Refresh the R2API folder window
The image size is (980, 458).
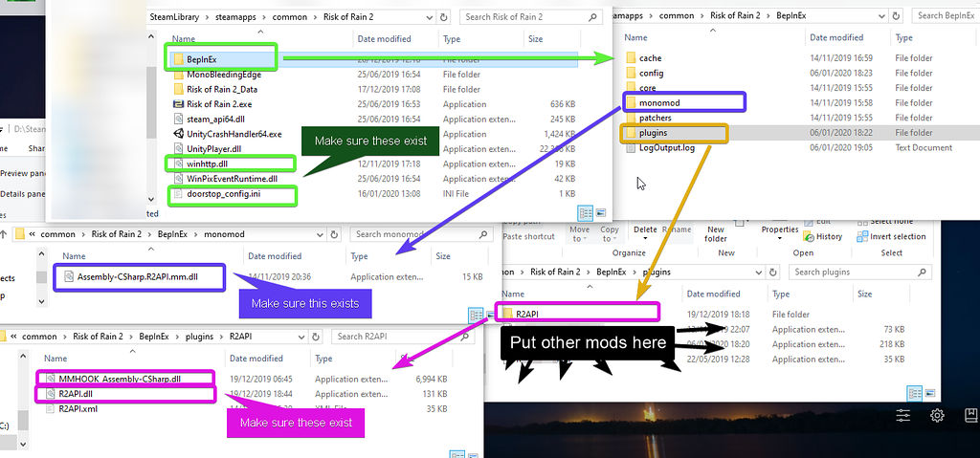tap(316, 337)
